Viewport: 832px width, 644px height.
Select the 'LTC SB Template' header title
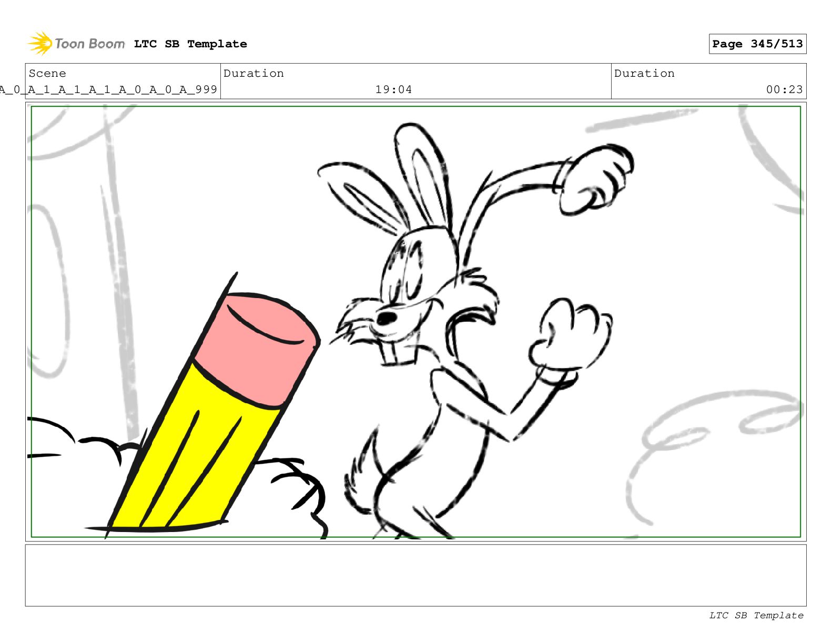click(190, 44)
